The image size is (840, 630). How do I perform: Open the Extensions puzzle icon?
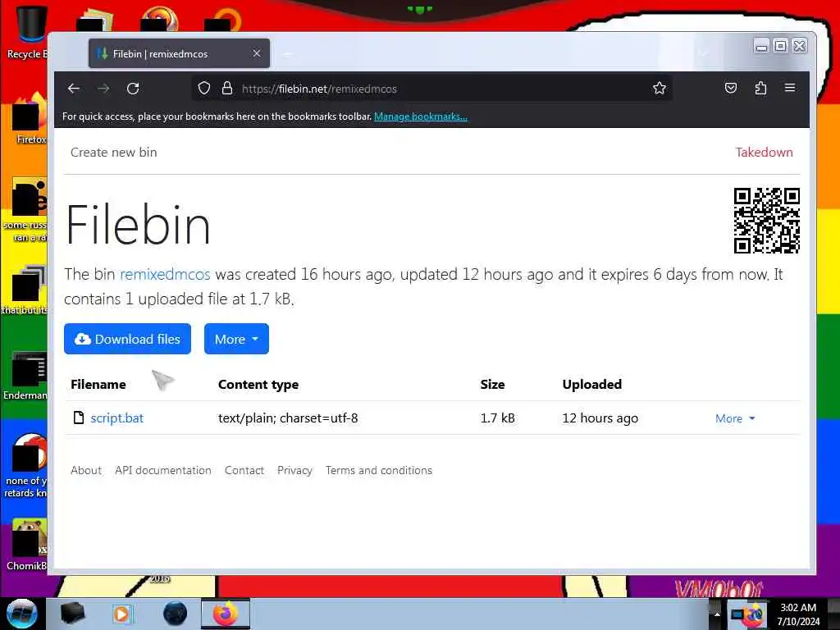760,88
